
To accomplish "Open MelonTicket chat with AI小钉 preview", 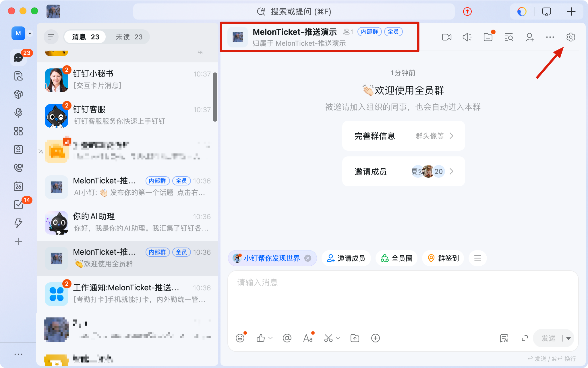I will click(x=127, y=187).
